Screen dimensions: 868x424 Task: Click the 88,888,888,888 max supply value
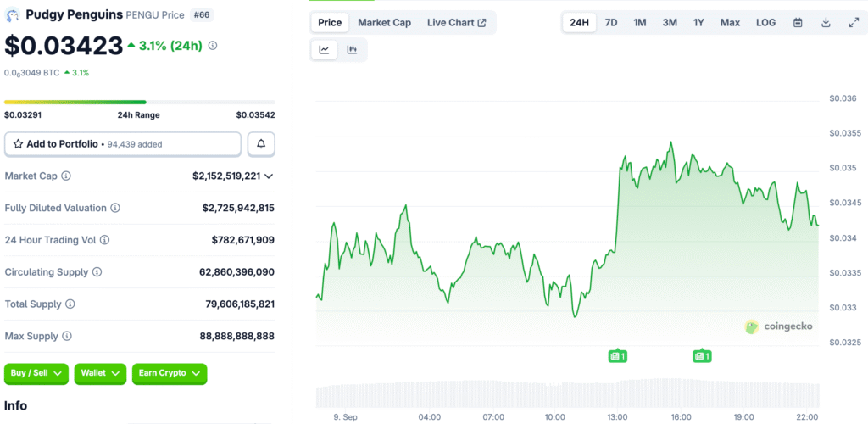[237, 337]
